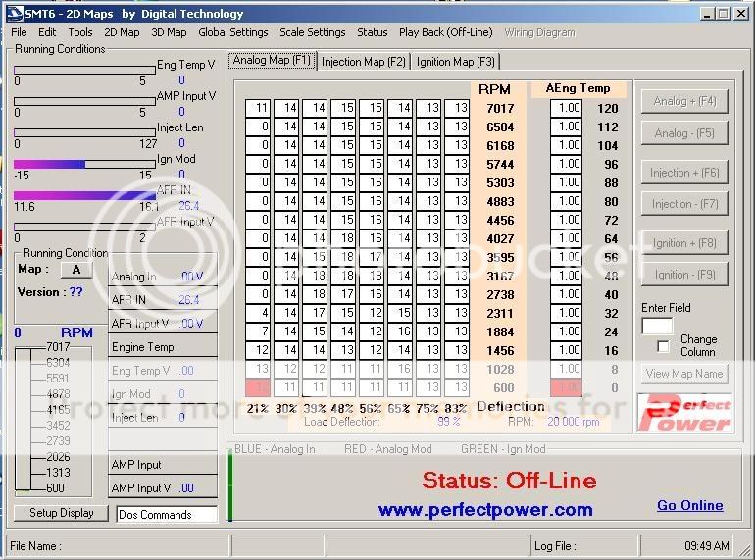Image resolution: width=755 pixels, height=560 pixels.
Task: Open the Status menu
Action: [373, 32]
